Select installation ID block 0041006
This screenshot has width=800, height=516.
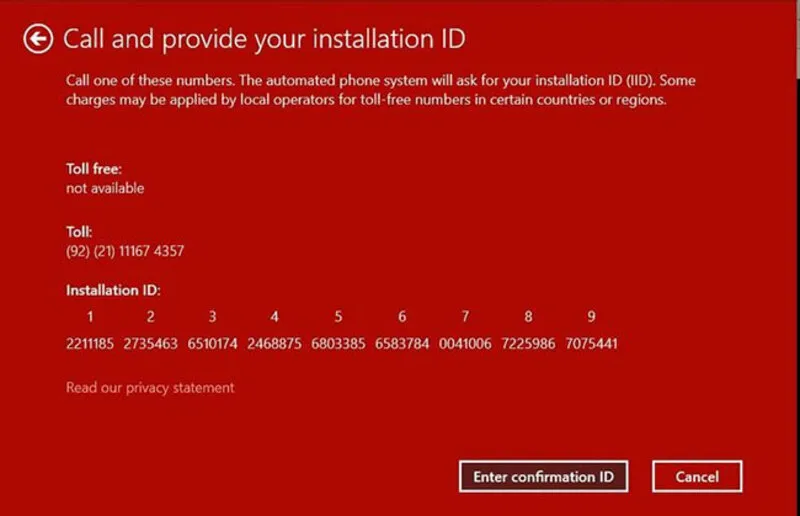(x=465, y=343)
